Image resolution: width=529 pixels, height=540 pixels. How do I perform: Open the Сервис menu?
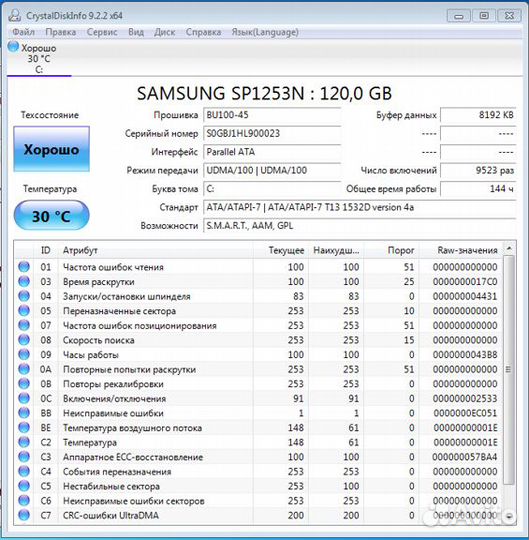coord(102,32)
